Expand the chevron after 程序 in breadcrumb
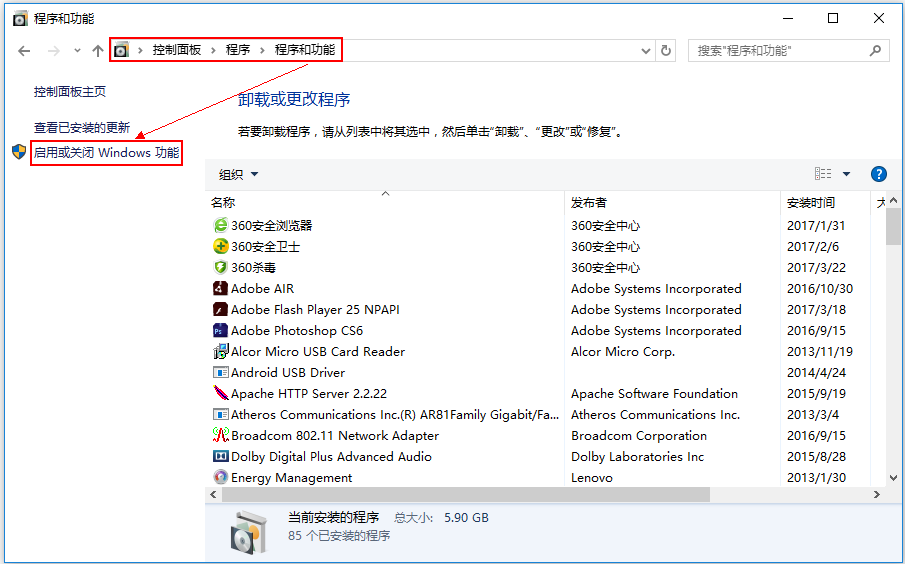 [x=262, y=50]
